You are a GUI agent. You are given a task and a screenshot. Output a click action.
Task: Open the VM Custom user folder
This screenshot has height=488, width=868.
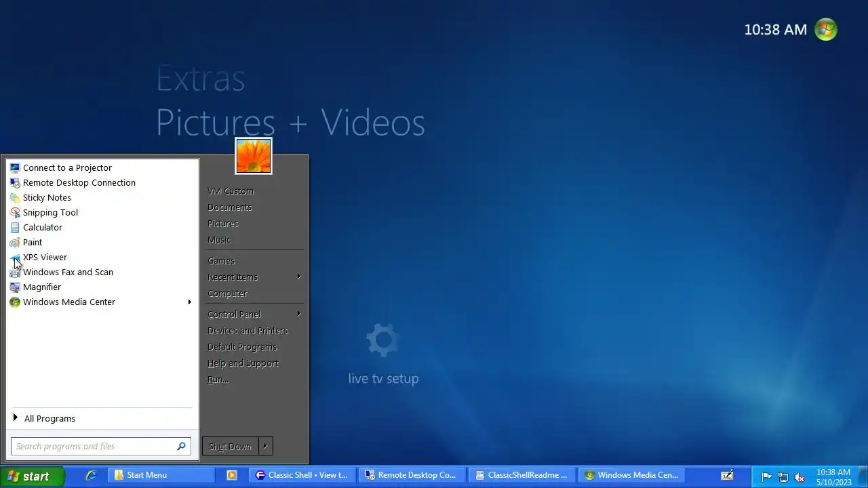231,191
